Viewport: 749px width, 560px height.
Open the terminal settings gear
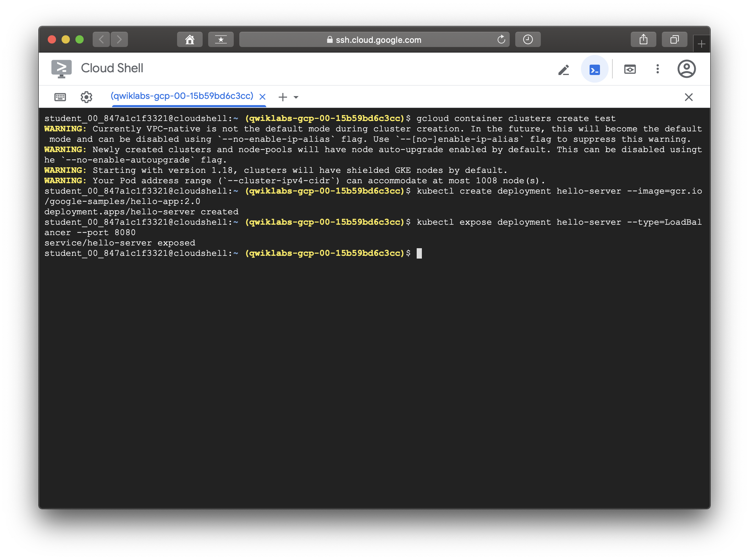[86, 97]
